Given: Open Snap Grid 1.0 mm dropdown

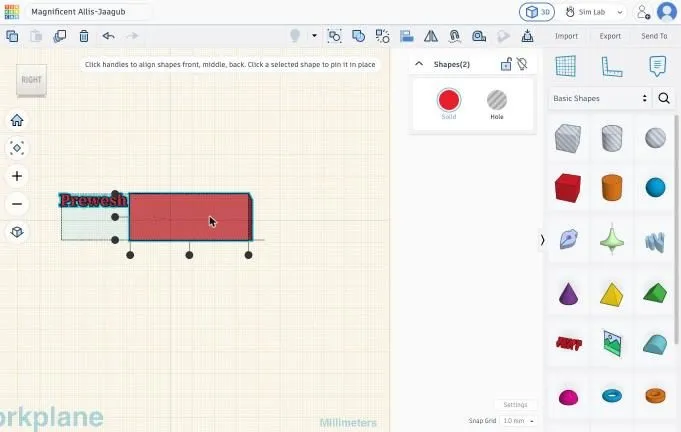Looking at the screenshot, I should [x=518, y=421].
